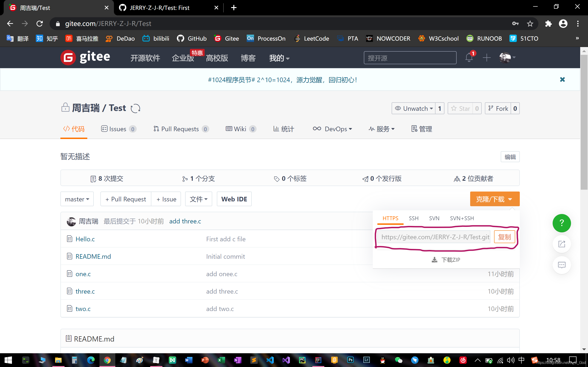Expand the master branch dropdown
Image resolution: width=588 pixels, height=367 pixels.
(77, 199)
